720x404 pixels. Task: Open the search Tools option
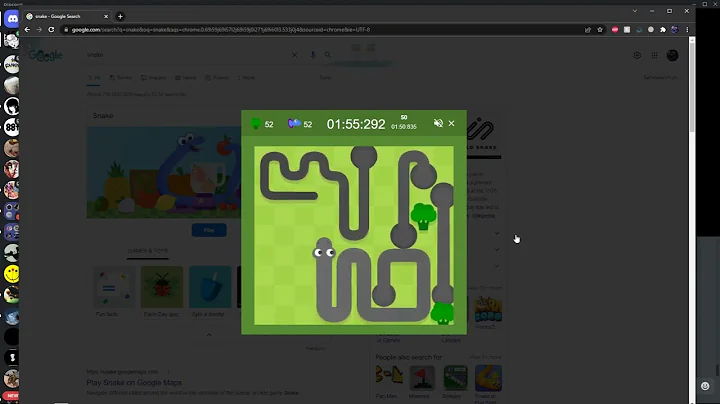[325, 78]
